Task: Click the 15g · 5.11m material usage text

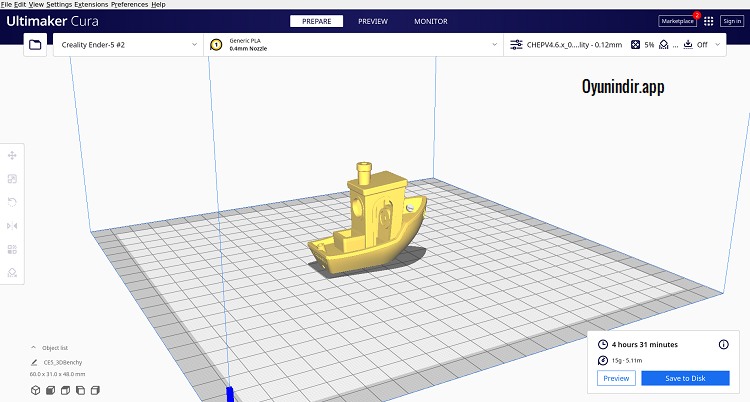Action: tap(627, 360)
